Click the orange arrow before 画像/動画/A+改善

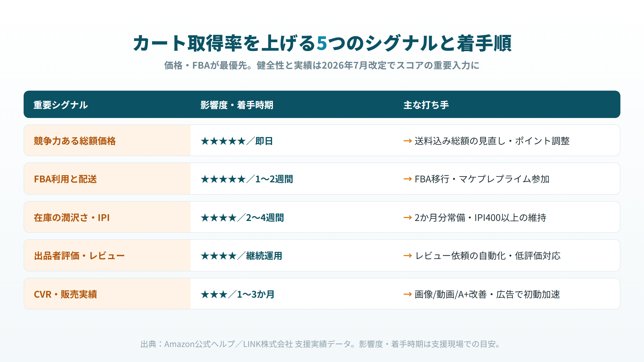coord(408,294)
